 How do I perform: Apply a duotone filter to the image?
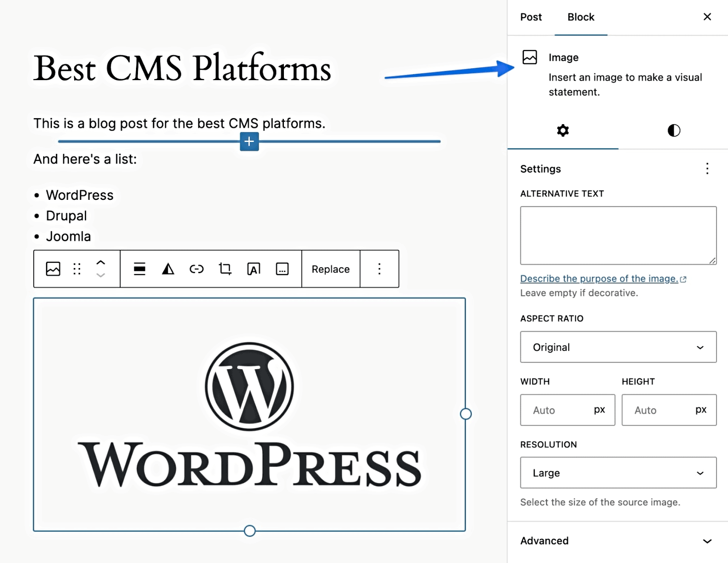click(x=168, y=269)
